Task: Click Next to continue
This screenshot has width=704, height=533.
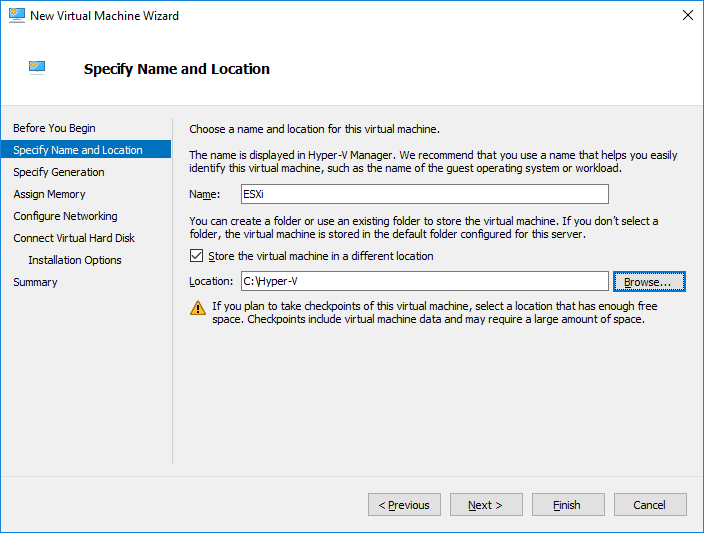Action: [x=486, y=505]
